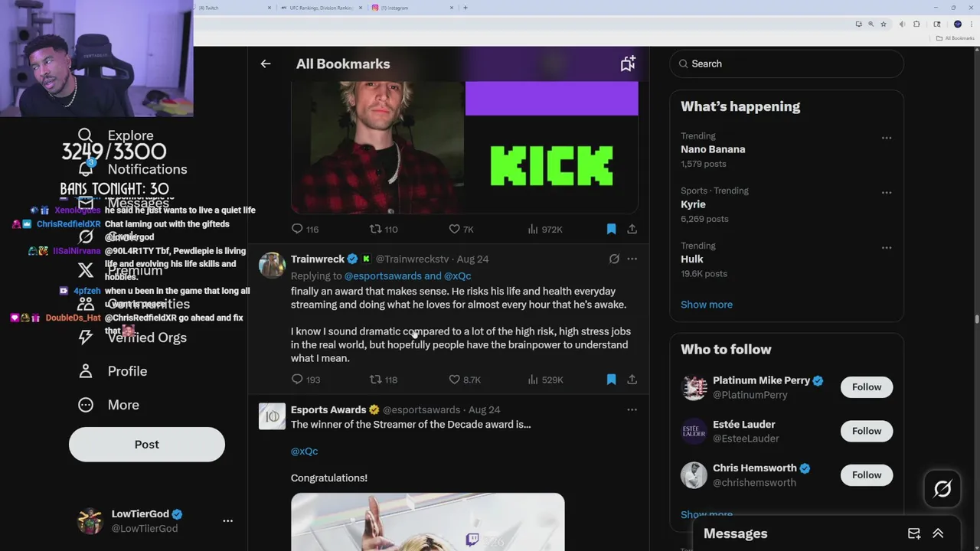Open Chrome three-dot menu
Viewport: 980px width, 551px height.
(972, 24)
